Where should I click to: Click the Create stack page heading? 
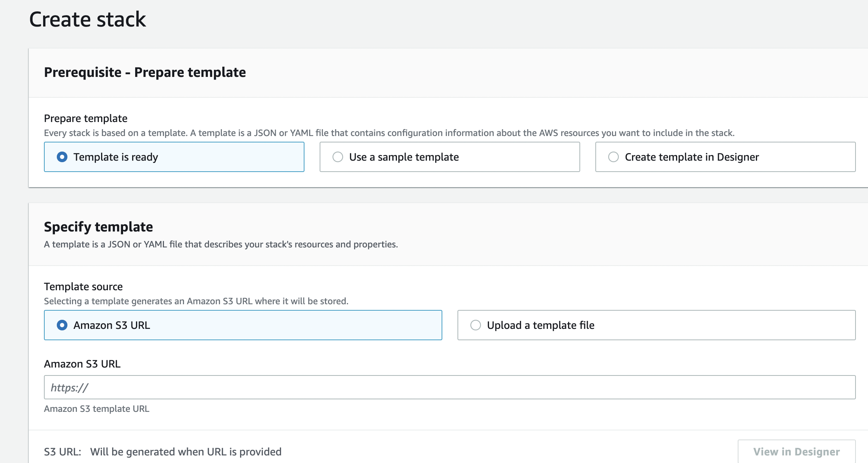point(87,19)
